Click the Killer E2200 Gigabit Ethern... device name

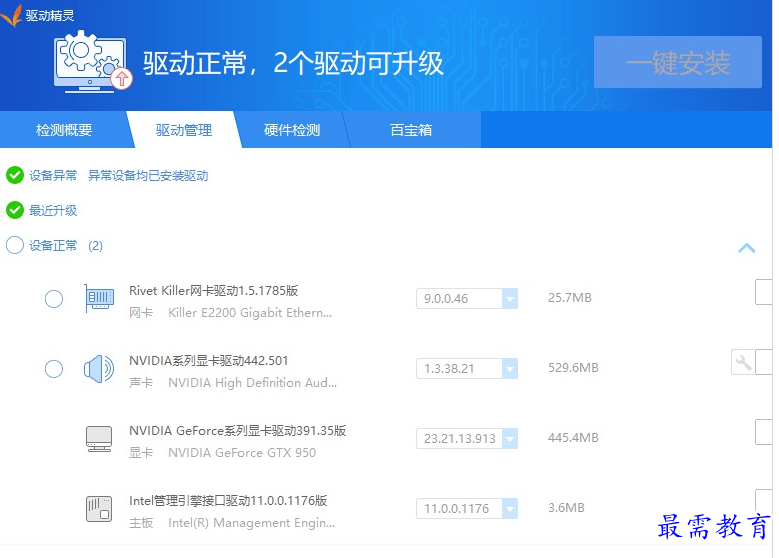tap(250, 313)
